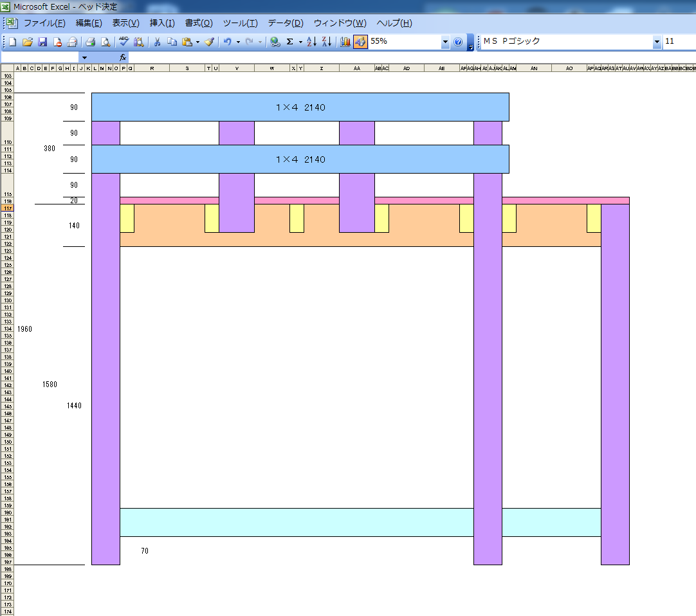
Task: Open the ツール(T) menu
Action: coord(240,23)
